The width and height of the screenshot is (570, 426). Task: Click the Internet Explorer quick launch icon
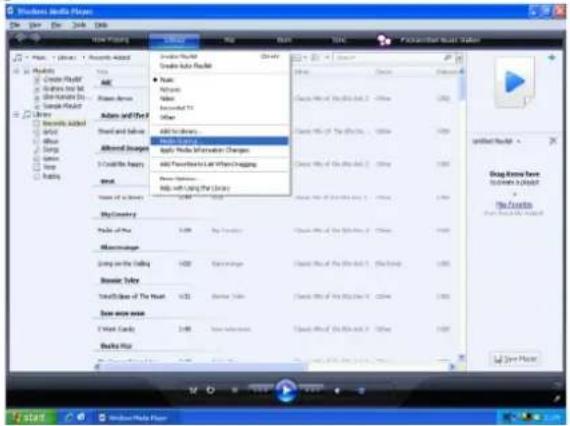(68, 417)
